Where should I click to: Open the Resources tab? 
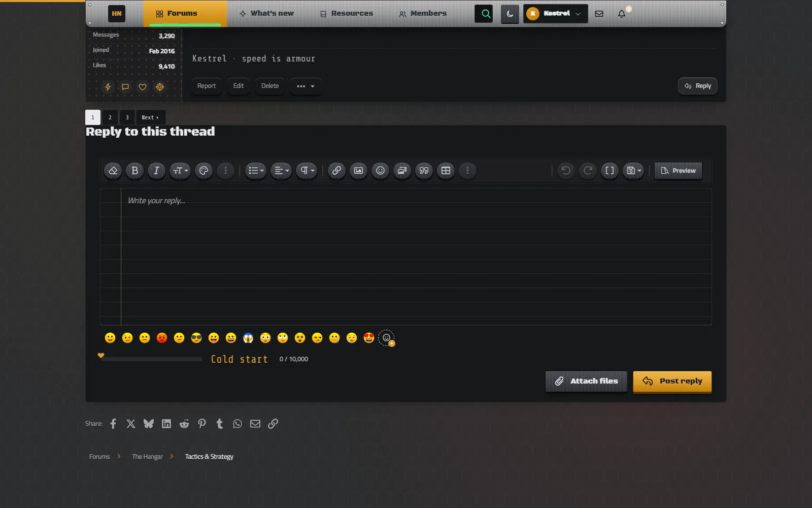[347, 14]
